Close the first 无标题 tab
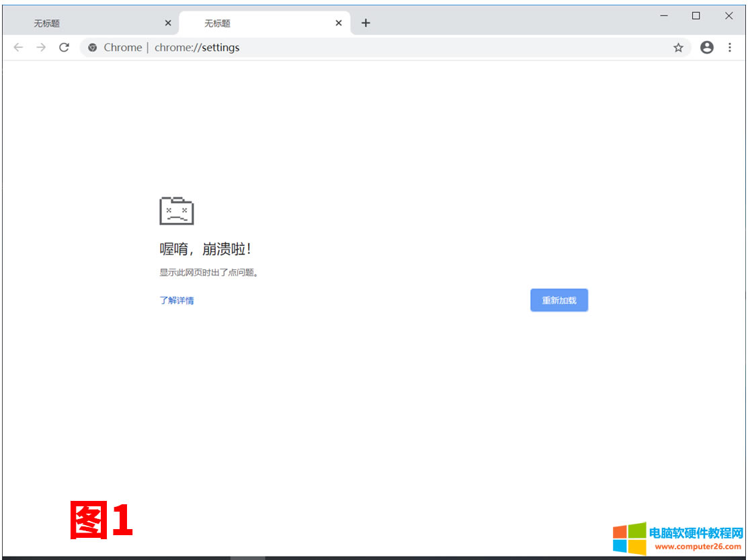The image size is (750, 560). 168,22
